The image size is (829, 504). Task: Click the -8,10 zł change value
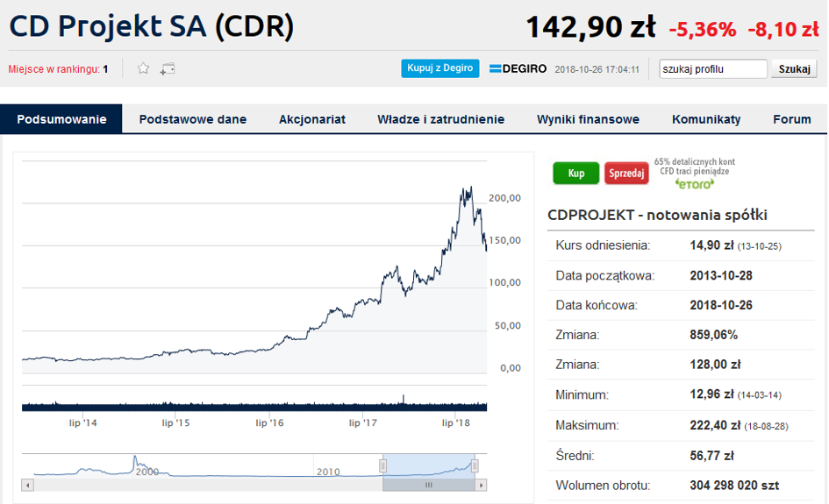783,29
